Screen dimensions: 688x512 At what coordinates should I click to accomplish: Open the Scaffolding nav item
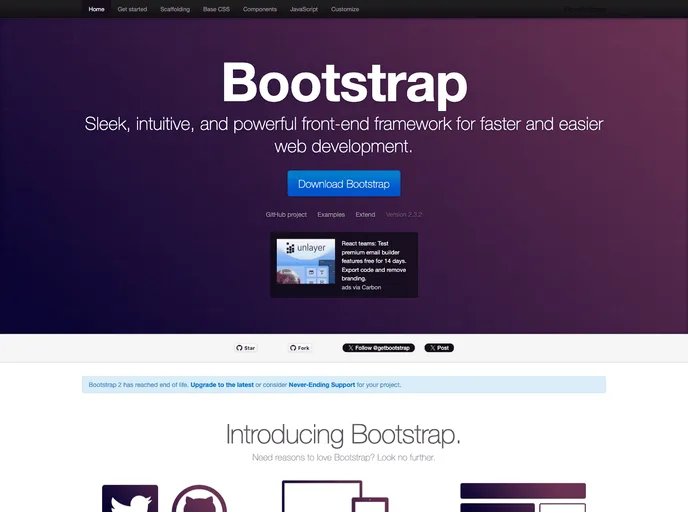click(x=175, y=9)
